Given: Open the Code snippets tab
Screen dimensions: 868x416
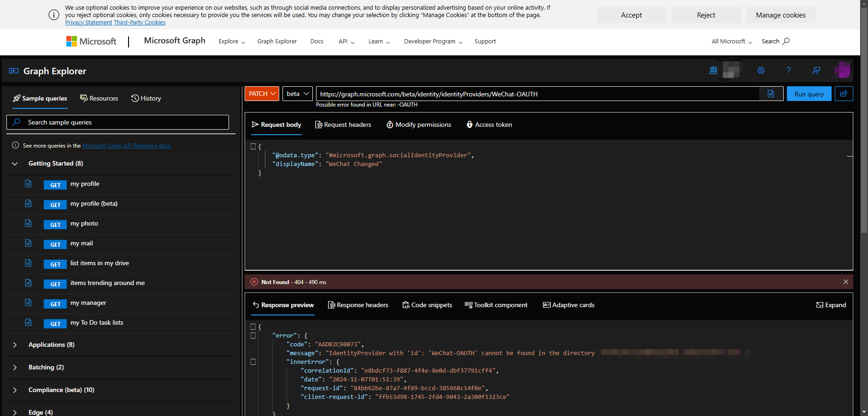Looking at the screenshot, I should click(427, 305).
